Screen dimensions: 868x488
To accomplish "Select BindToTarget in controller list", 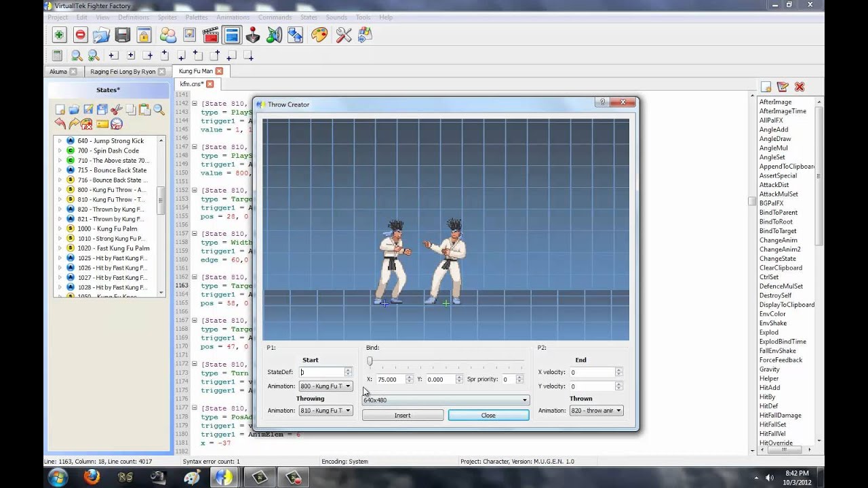I will coord(778,231).
